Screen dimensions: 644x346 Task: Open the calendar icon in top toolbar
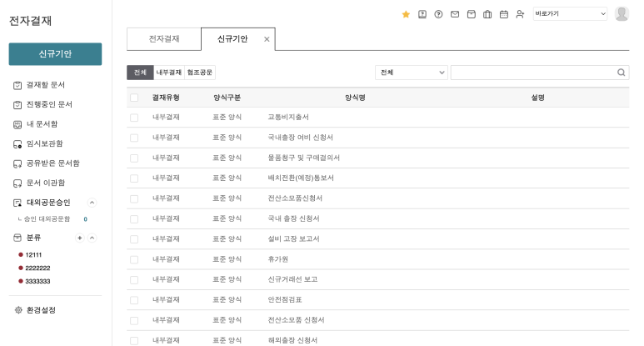pyautogui.click(x=503, y=14)
